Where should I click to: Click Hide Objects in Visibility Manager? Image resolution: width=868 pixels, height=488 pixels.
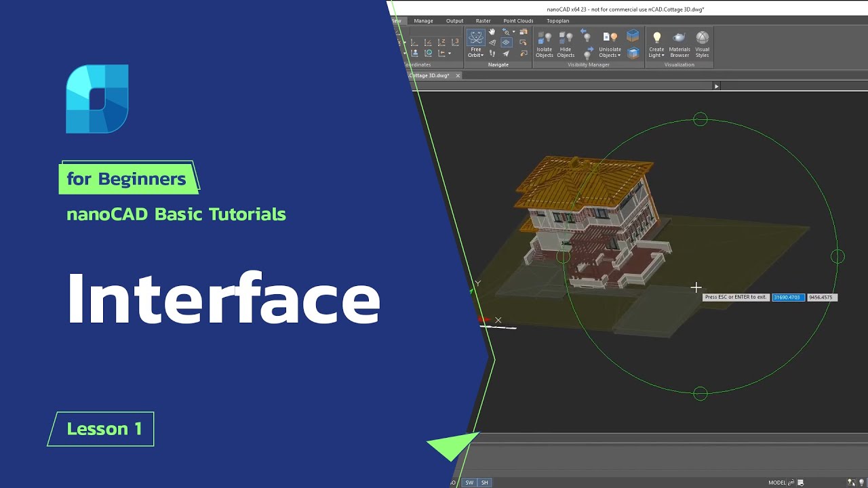[566, 44]
